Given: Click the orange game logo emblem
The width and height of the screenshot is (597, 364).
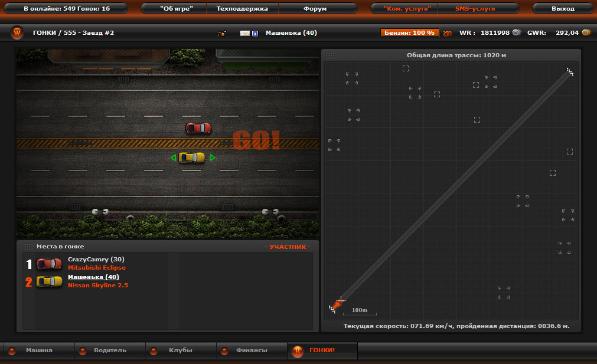Looking at the screenshot, I should coord(17,33).
